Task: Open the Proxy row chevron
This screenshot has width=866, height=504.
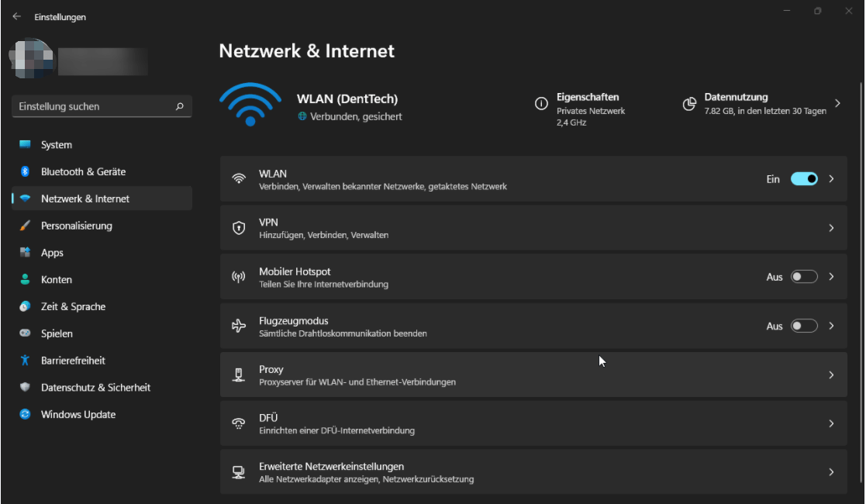Action: pos(831,375)
